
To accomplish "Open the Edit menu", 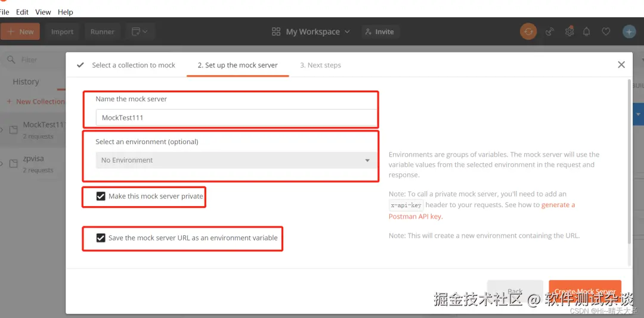I will pyautogui.click(x=22, y=12).
